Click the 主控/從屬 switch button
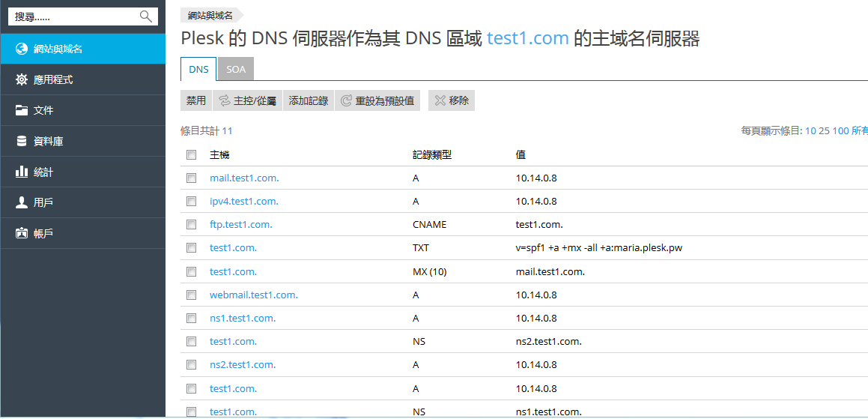868x419 pixels. click(247, 100)
